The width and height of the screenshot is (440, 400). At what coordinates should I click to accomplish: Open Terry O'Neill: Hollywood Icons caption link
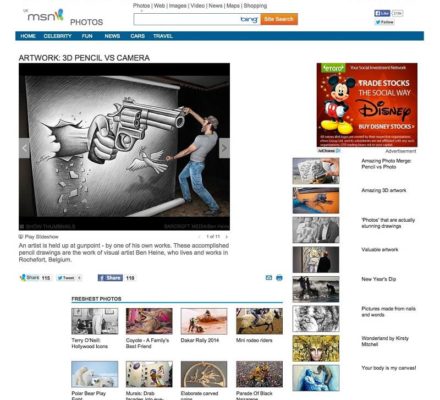90,343
